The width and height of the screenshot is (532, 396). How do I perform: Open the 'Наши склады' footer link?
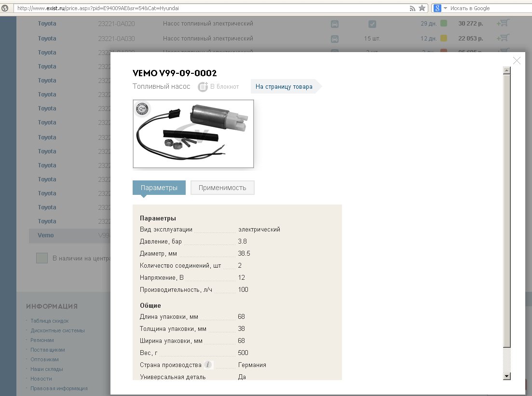click(x=47, y=369)
